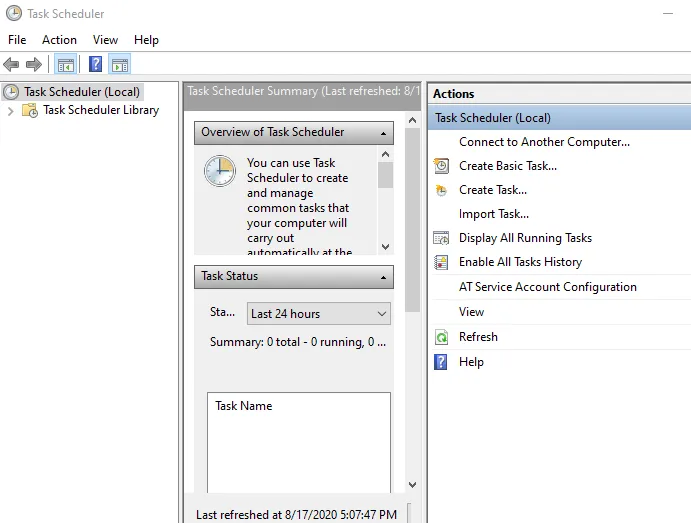Image resolution: width=691 pixels, height=523 pixels.
Task: Click the overview text scrollbar down arrow
Action: coord(385,246)
